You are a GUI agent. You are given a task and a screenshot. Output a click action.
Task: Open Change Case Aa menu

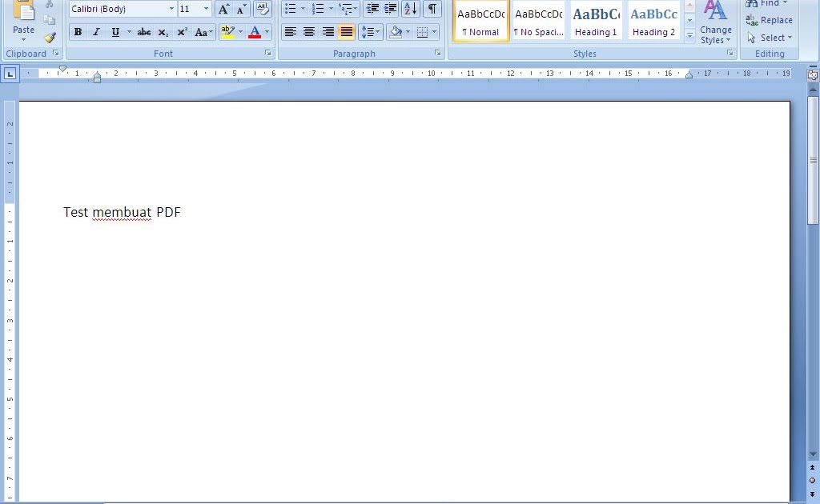coord(203,32)
